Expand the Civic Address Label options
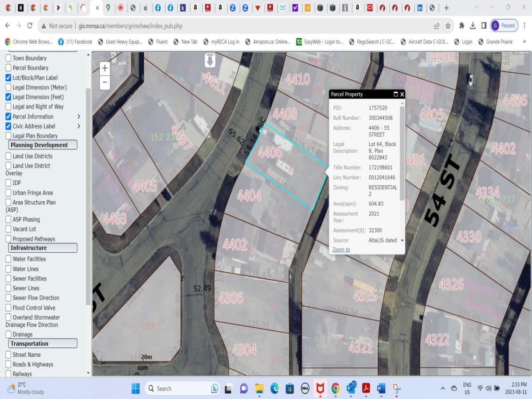The height and width of the screenshot is (399, 532). click(x=79, y=126)
